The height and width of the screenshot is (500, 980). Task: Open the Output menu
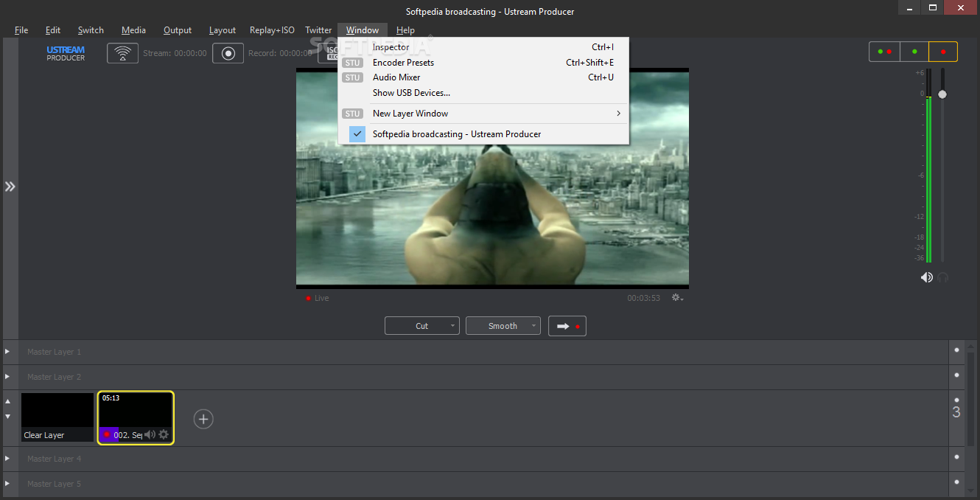(178, 30)
